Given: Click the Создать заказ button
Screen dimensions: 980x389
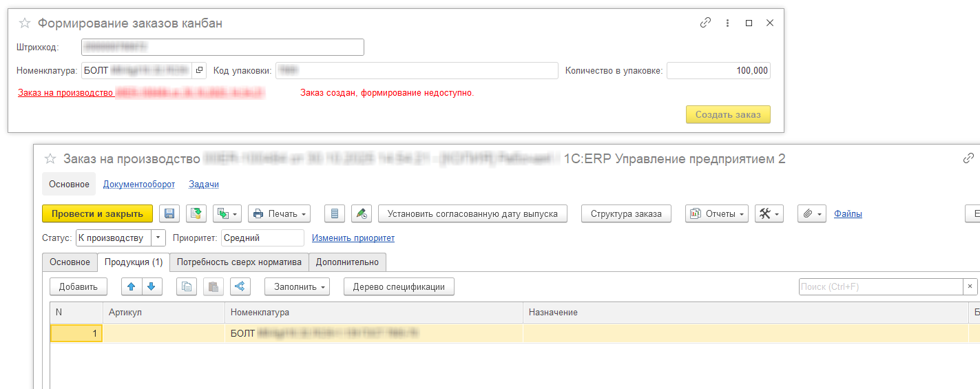Looking at the screenshot, I should pos(727,114).
